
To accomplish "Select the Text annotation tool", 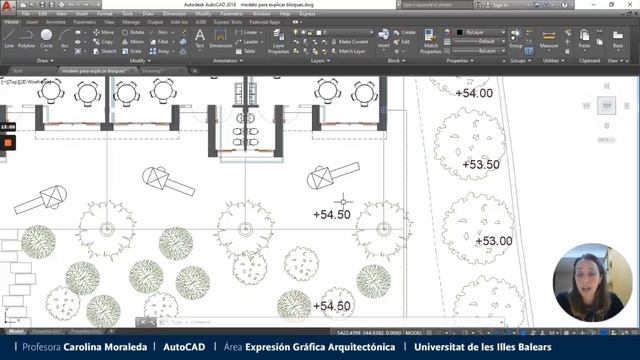I will tap(200, 39).
